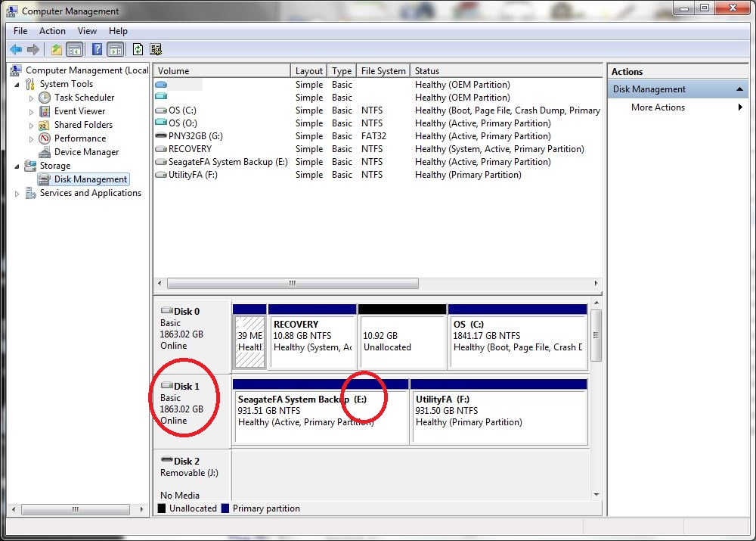Image resolution: width=756 pixels, height=541 pixels.
Task: Click the Up one level folder icon
Action: click(x=57, y=49)
